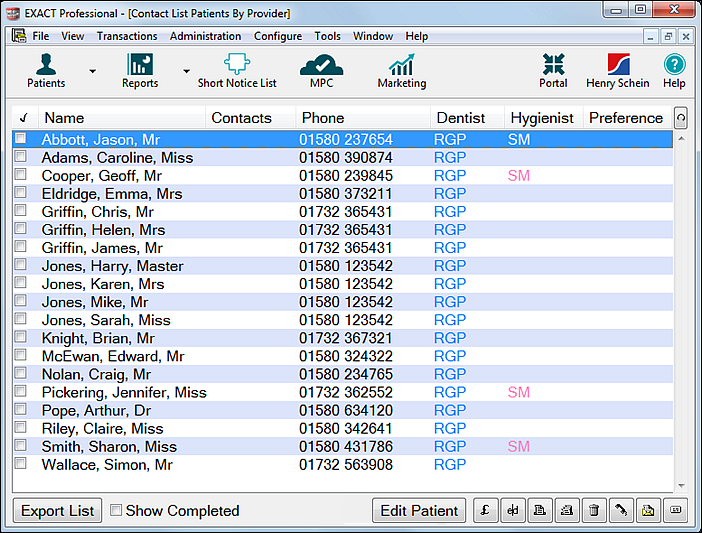Open the File menu
Viewport: 702px width, 533px height.
point(41,36)
